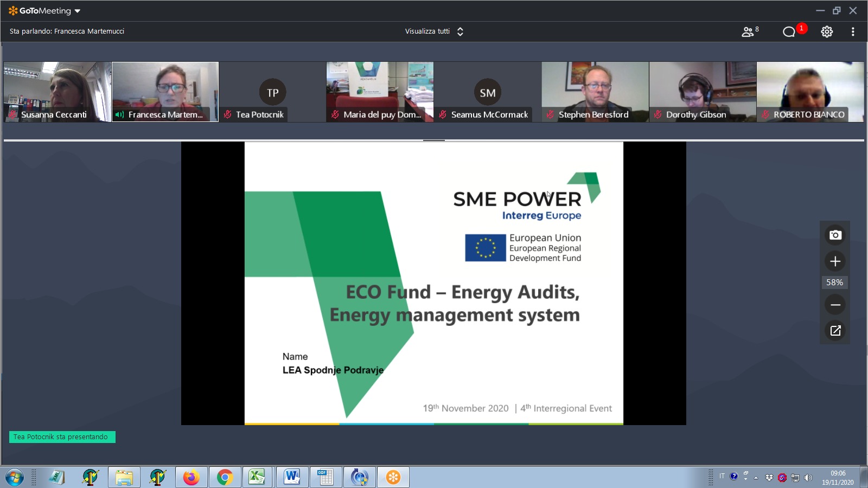The image size is (868, 488).
Task: Click 'Tea Potocnik sta presentando' label
Action: (62, 437)
